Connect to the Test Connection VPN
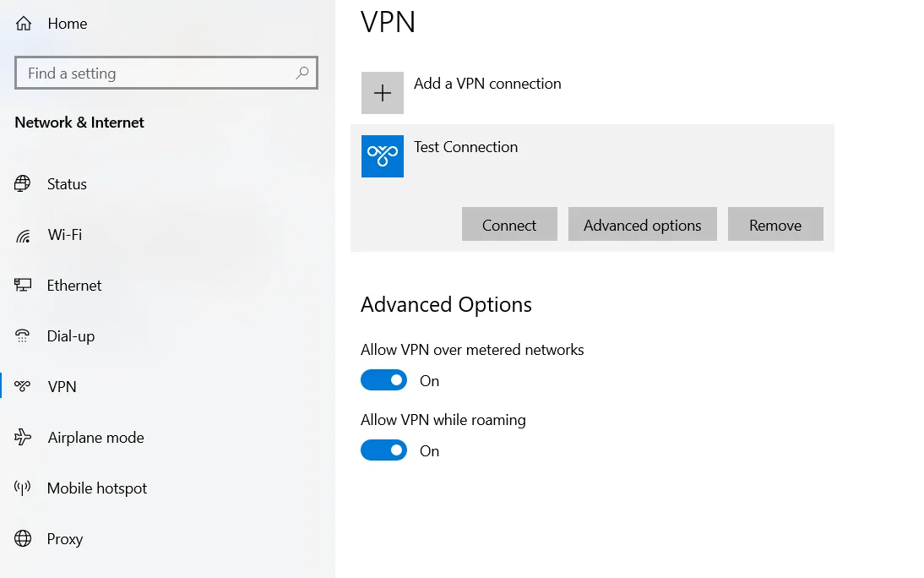Screen dimensions: 924x578 pyautogui.click(x=509, y=224)
